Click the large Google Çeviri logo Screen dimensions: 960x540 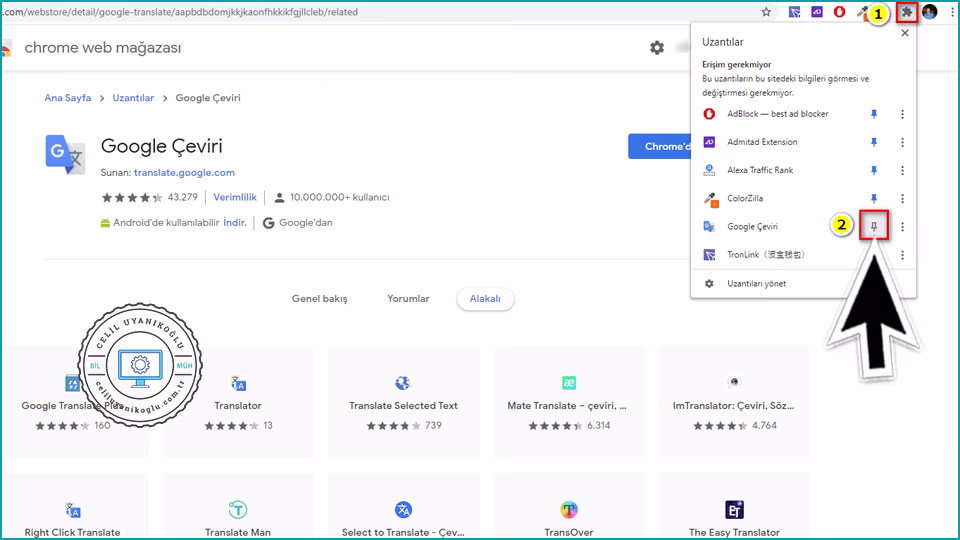pyautogui.click(x=66, y=154)
